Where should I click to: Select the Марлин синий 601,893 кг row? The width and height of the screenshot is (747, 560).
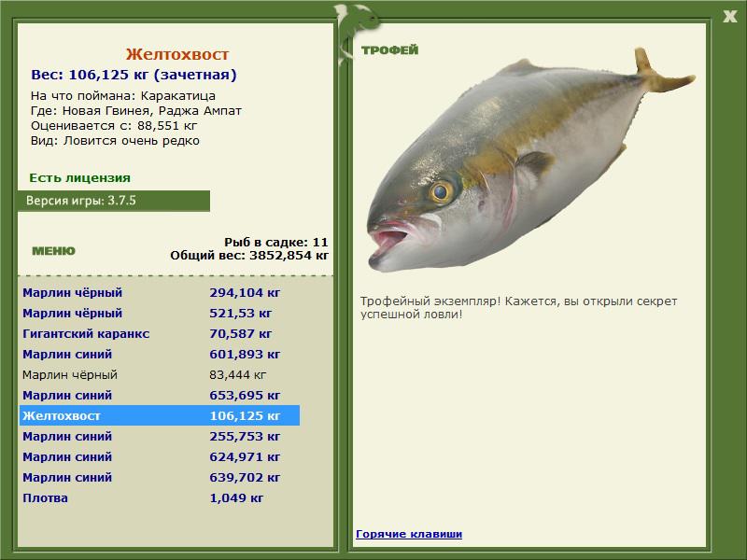tap(160, 354)
